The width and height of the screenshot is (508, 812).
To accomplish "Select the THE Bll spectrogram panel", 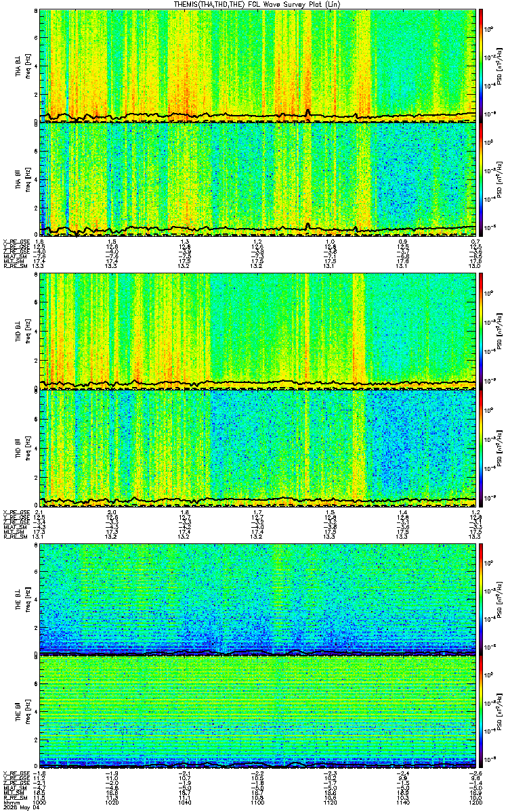I will click(x=257, y=713).
